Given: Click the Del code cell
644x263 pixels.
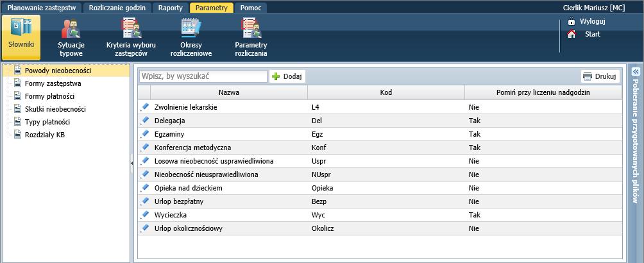Looking at the screenshot, I should (x=386, y=121).
